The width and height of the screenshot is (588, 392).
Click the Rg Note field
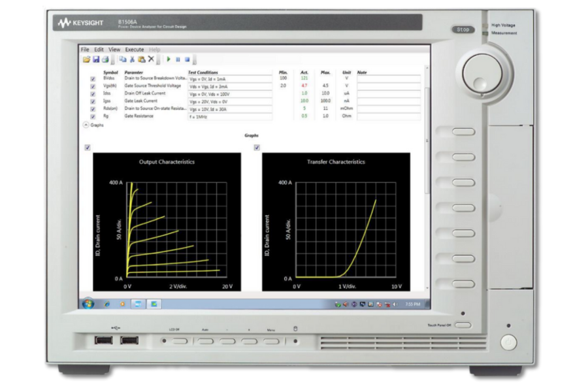coord(389,116)
